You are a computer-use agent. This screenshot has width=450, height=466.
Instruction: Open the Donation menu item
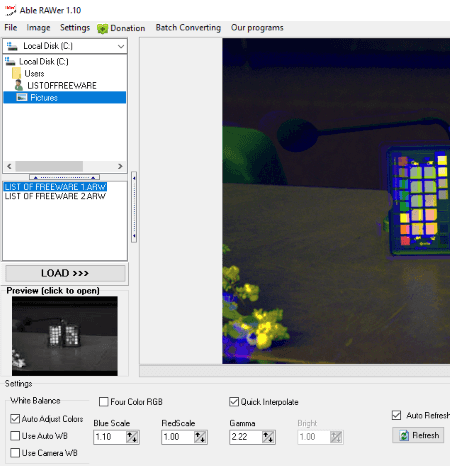121,28
